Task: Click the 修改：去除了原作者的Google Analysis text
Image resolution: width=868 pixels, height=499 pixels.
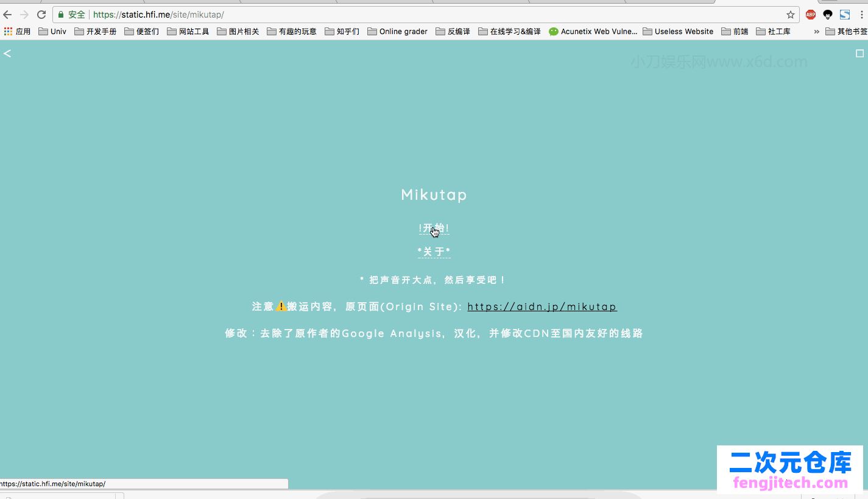Action: (x=334, y=333)
